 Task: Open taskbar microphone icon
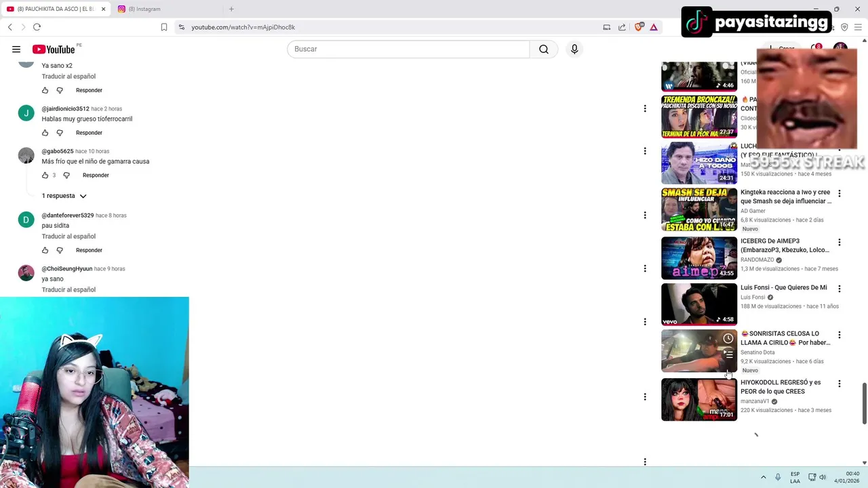pyautogui.click(x=778, y=477)
